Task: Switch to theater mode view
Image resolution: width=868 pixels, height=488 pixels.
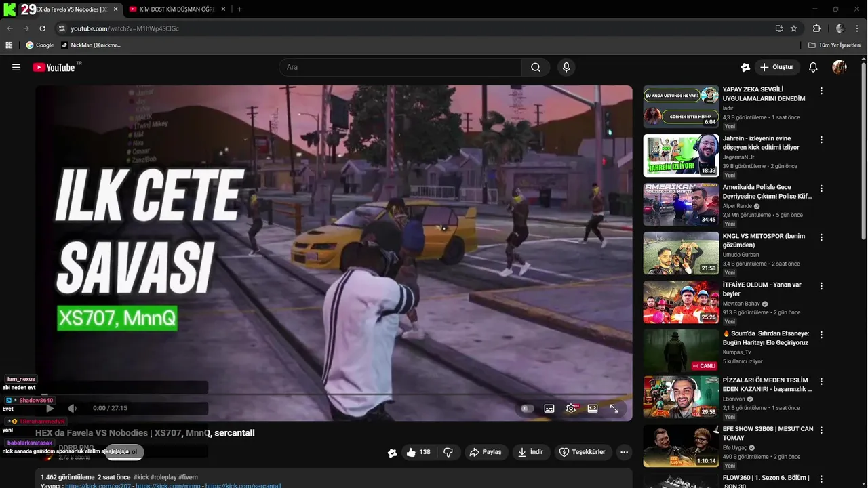Action: click(x=593, y=409)
